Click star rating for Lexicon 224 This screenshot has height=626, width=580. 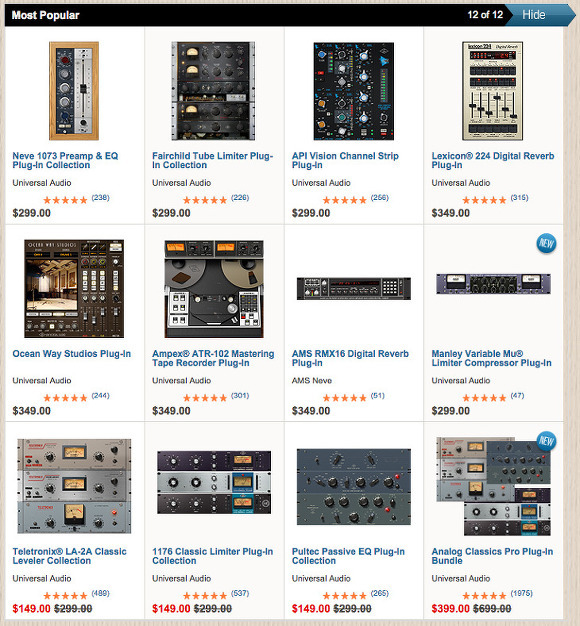pyautogui.click(x=484, y=200)
